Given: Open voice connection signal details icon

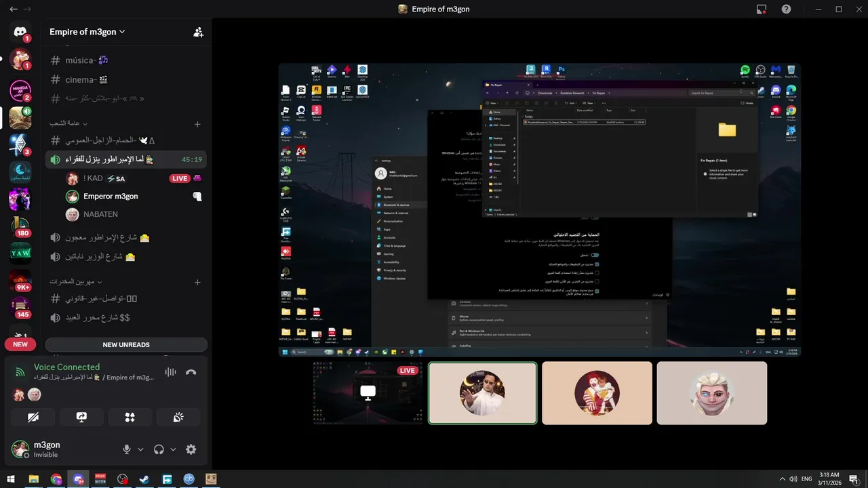Looking at the screenshot, I should [20, 372].
